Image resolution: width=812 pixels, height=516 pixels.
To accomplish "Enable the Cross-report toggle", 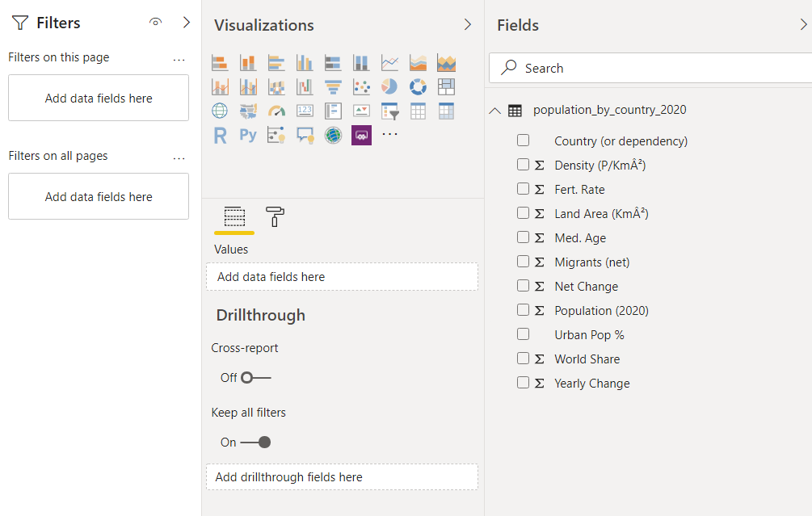I will pyautogui.click(x=255, y=377).
